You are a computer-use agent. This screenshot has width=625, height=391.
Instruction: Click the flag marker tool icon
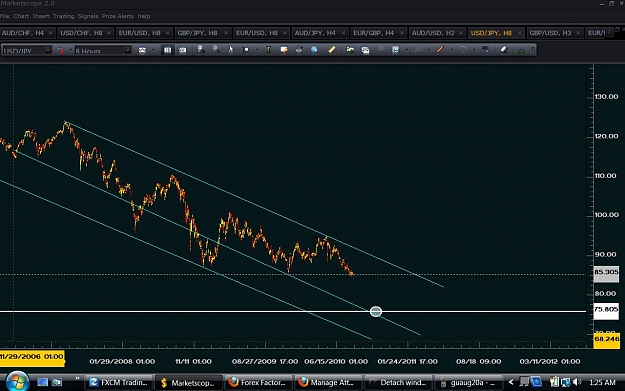click(x=246, y=50)
